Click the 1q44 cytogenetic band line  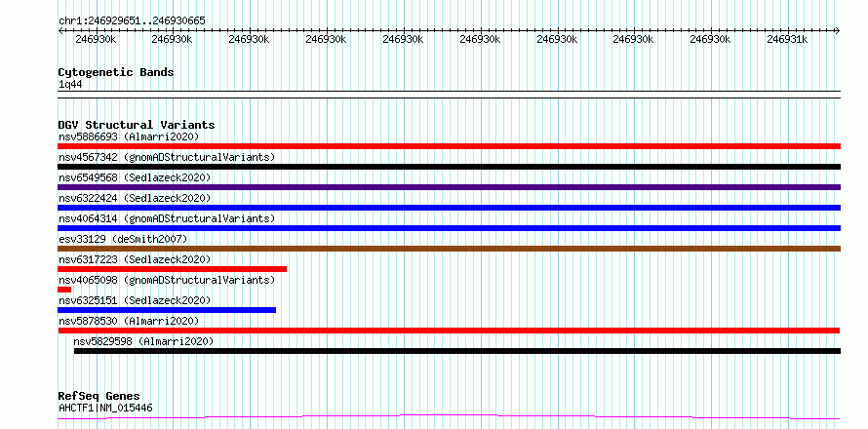[x=449, y=95]
